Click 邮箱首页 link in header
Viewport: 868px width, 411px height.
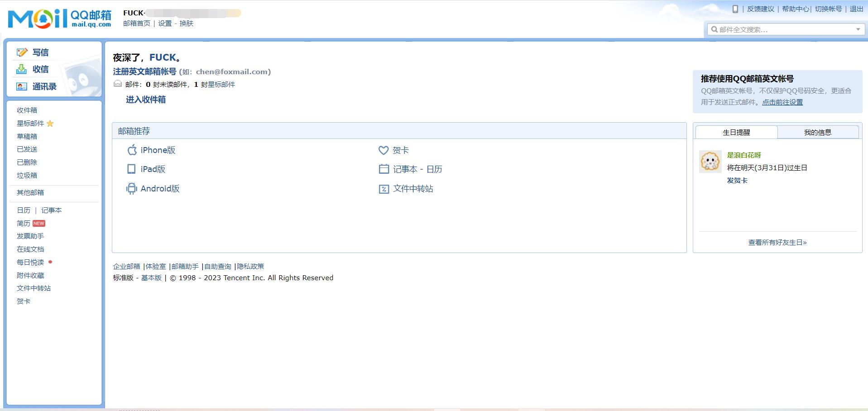coord(137,23)
